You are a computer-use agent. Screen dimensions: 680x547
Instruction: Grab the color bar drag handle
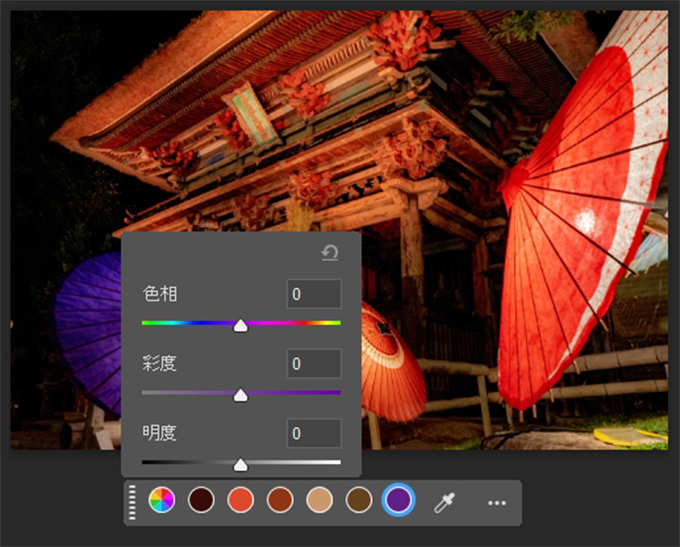[132, 502]
